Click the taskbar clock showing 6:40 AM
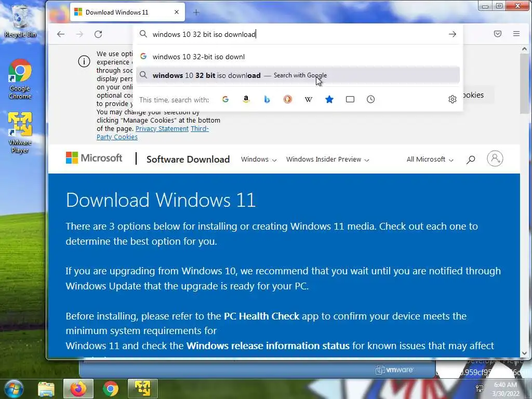Screen dimensions: 532x399 506,389
